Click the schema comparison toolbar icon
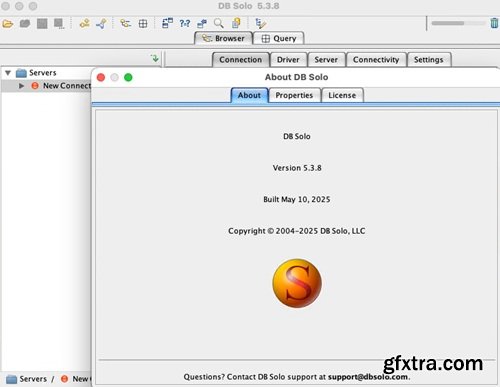500x387 pixels. [x=167, y=23]
